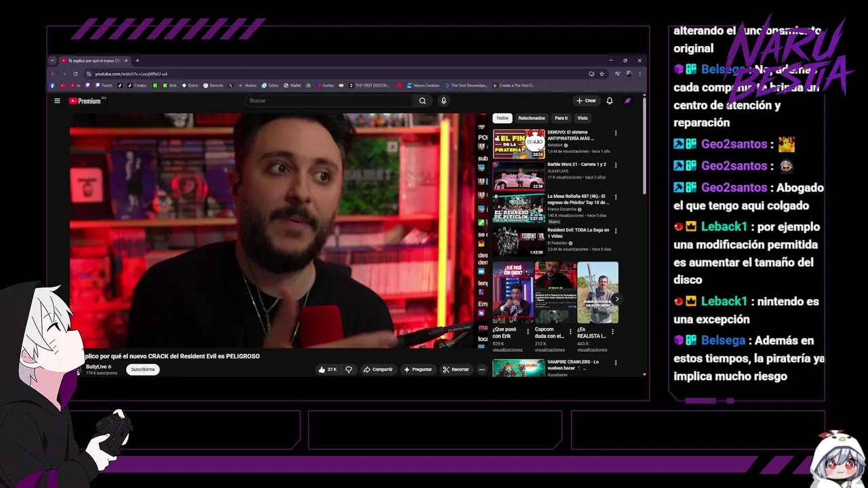
Task: Open YouTube hamburger guide menu
Action: pyautogui.click(x=57, y=101)
